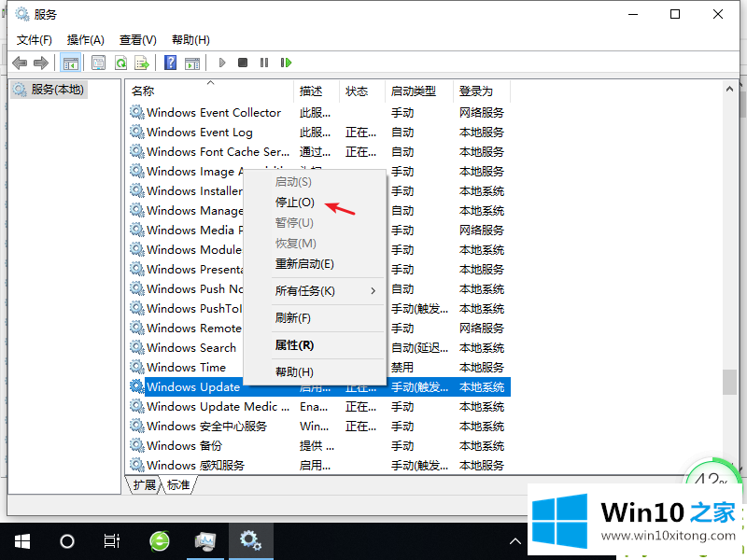Screen dimensions: 747x560
Task: Open the 帮助(H) menu in menu bar
Action: pyautogui.click(x=190, y=40)
